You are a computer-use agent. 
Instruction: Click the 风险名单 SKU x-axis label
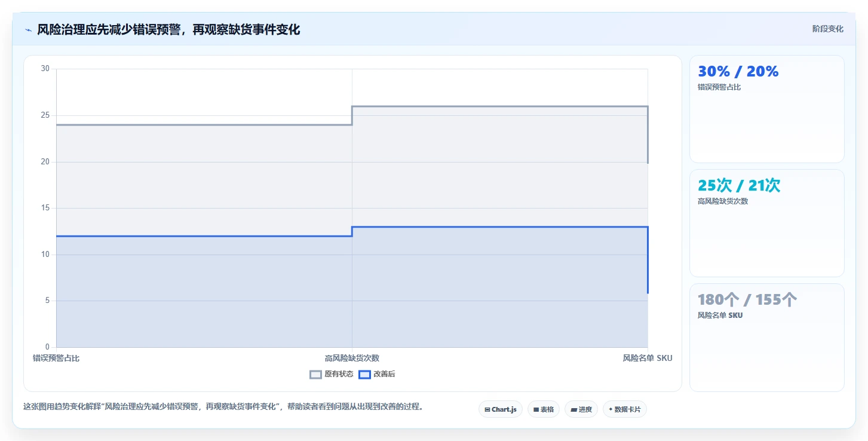[x=648, y=359]
